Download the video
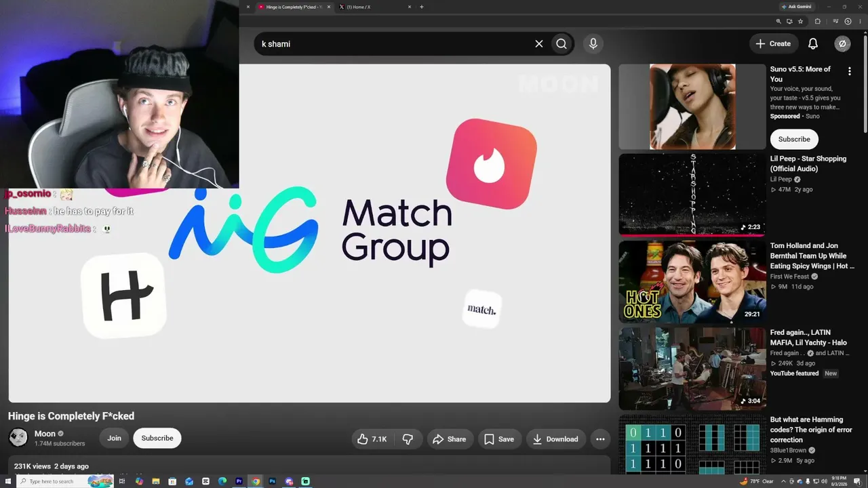The height and width of the screenshot is (488, 868). pyautogui.click(x=555, y=439)
